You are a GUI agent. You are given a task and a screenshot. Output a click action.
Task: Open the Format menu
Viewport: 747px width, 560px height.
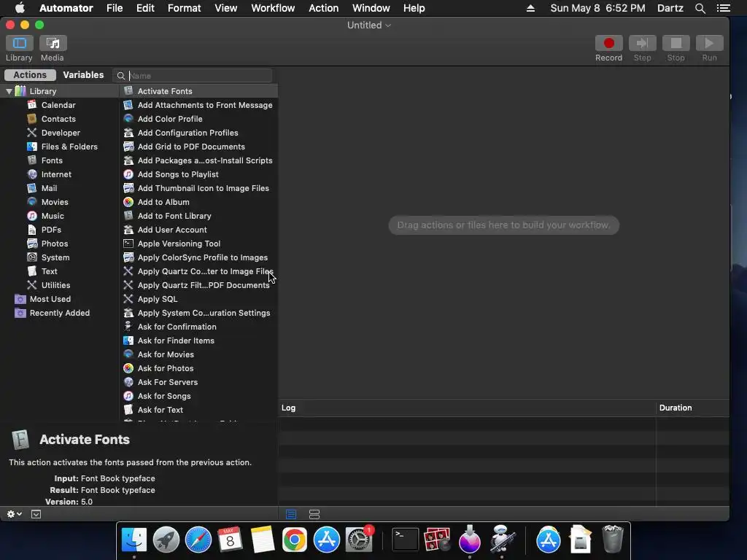point(184,8)
